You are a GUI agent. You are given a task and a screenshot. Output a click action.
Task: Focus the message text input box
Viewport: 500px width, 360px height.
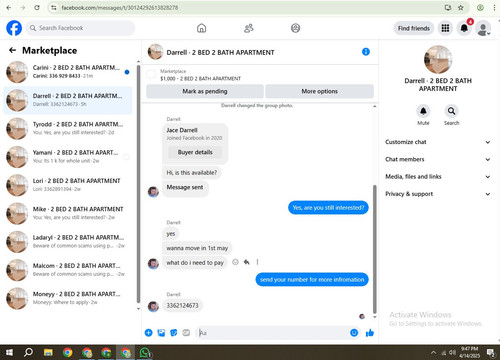click(272, 333)
